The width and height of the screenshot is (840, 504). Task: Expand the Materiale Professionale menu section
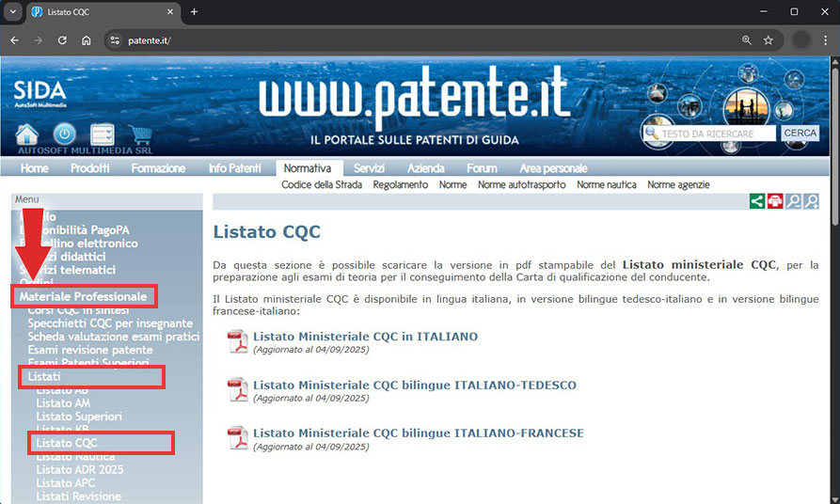pyautogui.click(x=84, y=297)
